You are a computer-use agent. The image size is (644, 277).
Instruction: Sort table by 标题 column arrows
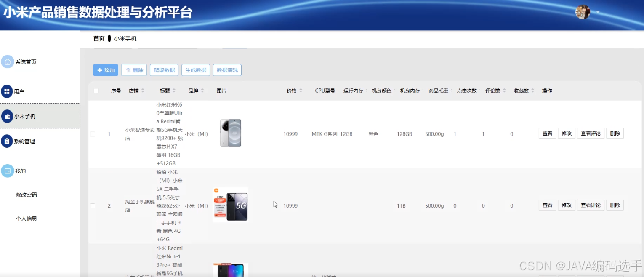(x=174, y=91)
